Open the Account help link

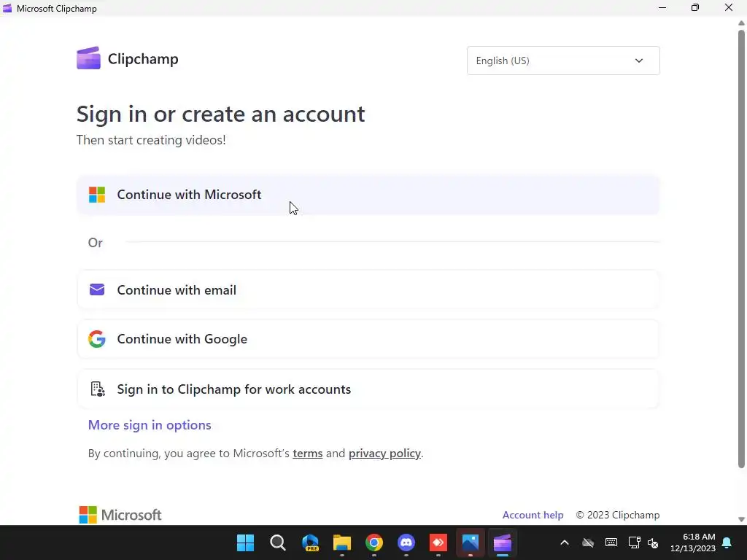[x=533, y=515]
